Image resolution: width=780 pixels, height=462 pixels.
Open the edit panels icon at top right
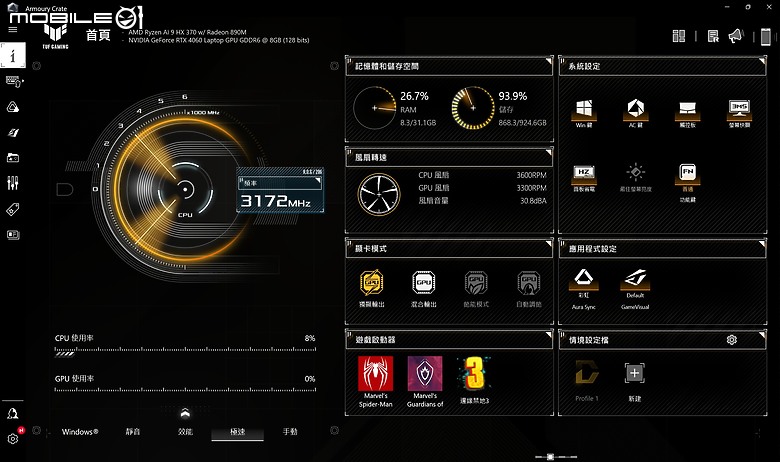click(x=713, y=36)
